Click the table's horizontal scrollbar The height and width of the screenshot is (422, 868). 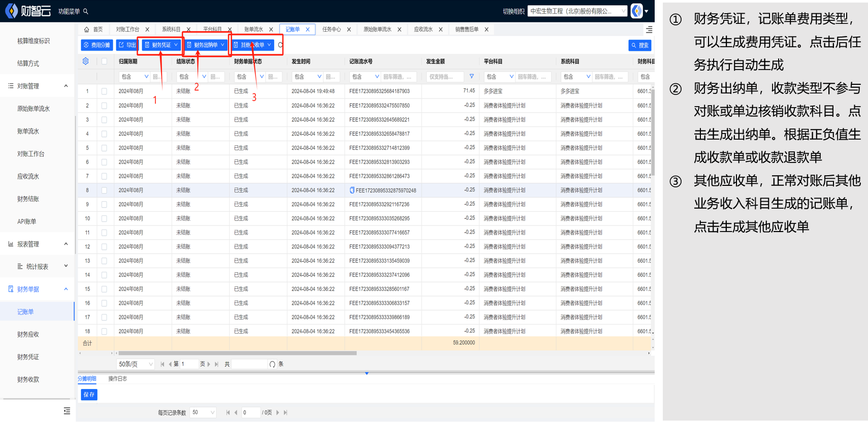tap(237, 353)
